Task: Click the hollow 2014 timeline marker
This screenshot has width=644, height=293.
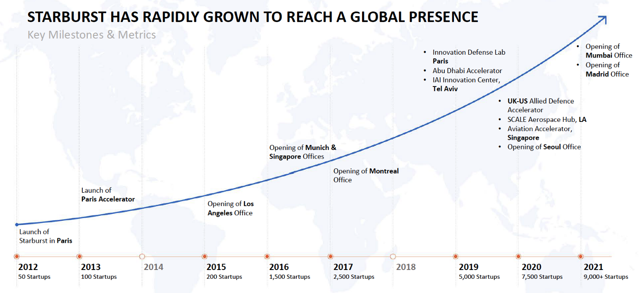Action: coord(142,256)
